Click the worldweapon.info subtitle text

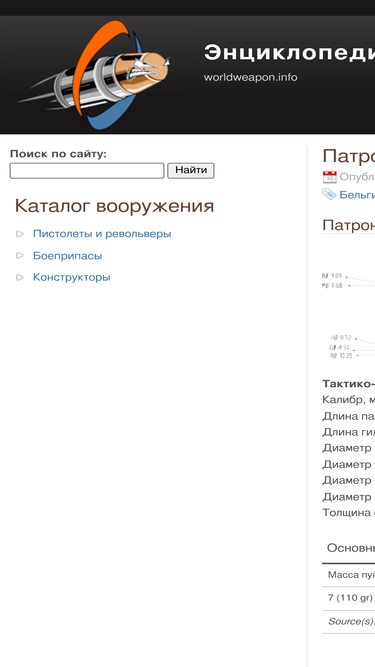[x=250, y=77]
